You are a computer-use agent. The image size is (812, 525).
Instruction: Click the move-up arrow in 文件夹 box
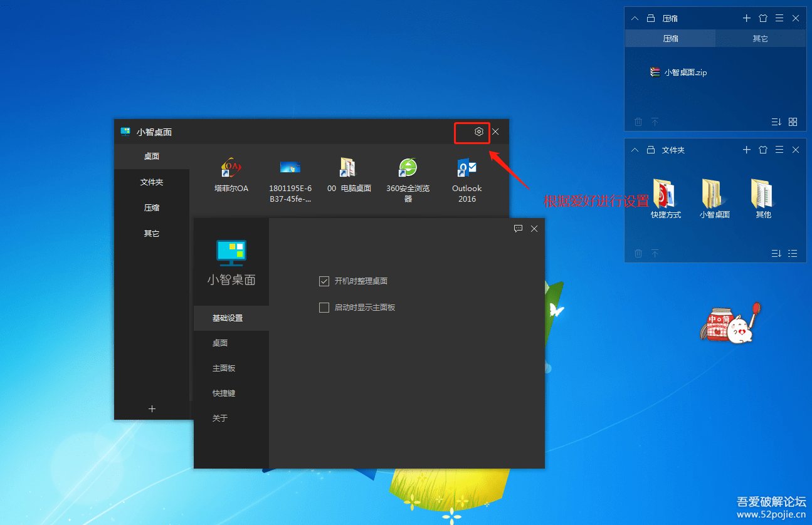click(655, 253)
